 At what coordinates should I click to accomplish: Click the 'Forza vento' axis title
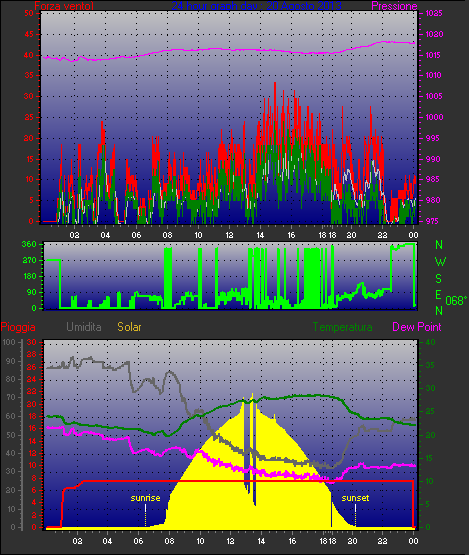(64, 6)
